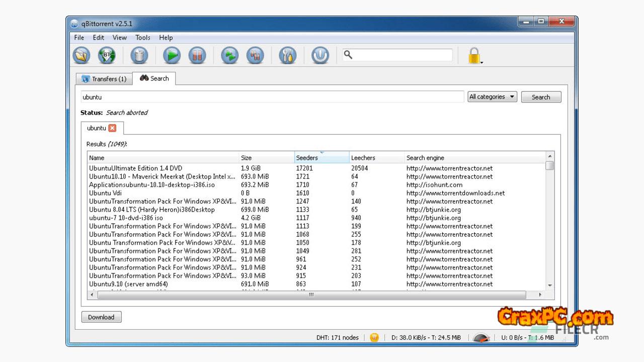Image resolution: width=644 pixels, height=362 pixels.
Task: Click the add torrent URL globe icon
Action: click(x=107, y=55)
